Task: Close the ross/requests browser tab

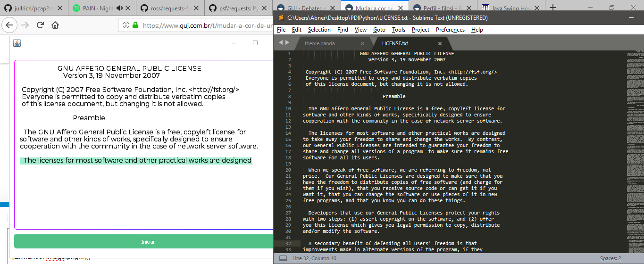Action: click(195, 8)
